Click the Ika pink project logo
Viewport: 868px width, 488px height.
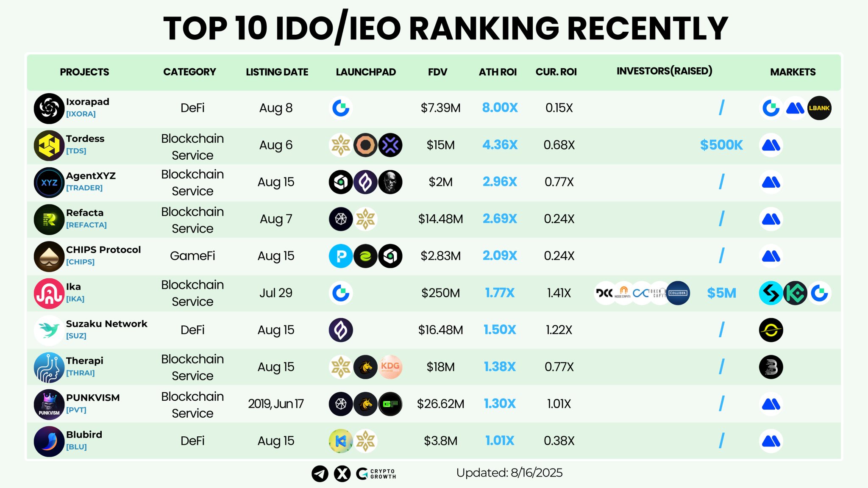point(49,294)
